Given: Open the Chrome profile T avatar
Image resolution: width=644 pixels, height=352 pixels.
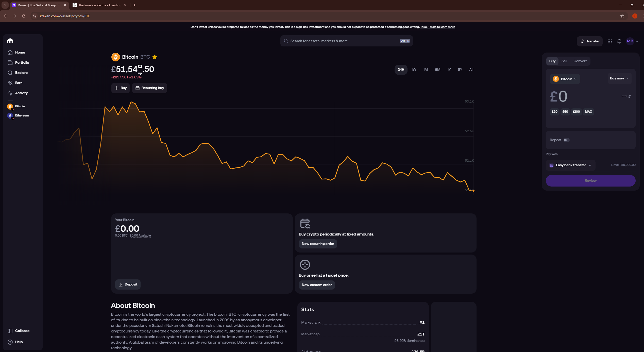Looking at the screenshot, I should tap(635, 16).
